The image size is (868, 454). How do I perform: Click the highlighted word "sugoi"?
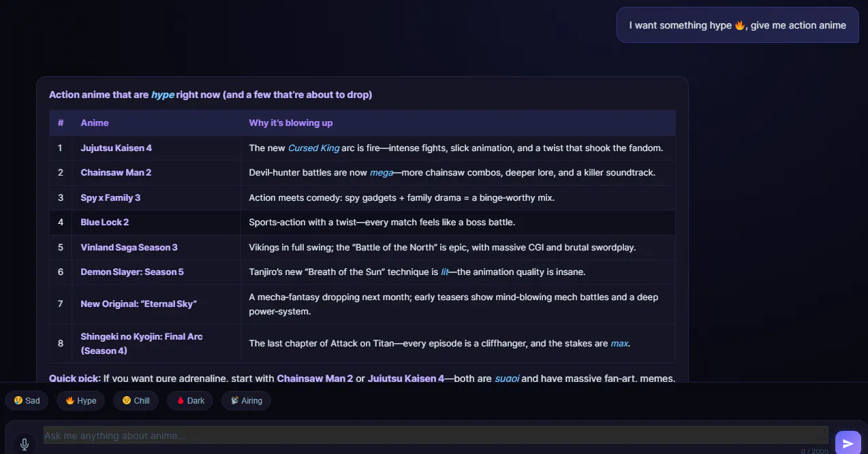pos(507,378)
